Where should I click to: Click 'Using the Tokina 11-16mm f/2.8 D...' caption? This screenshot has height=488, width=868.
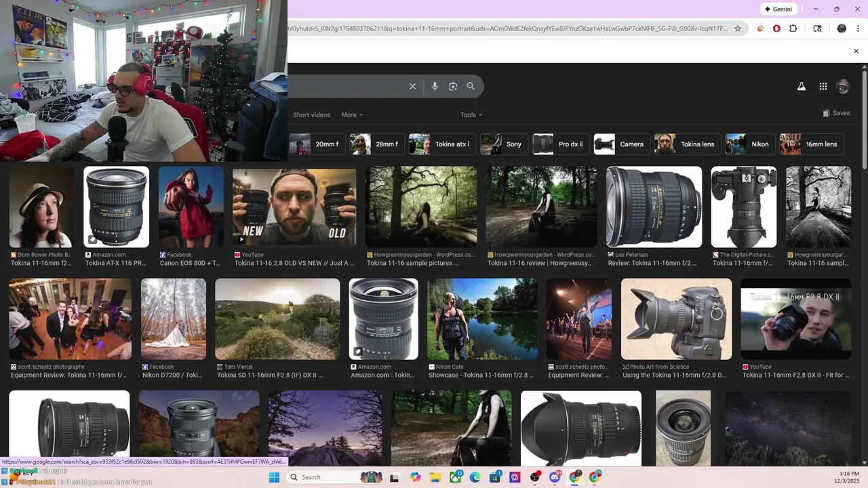[x=674, y=375]
